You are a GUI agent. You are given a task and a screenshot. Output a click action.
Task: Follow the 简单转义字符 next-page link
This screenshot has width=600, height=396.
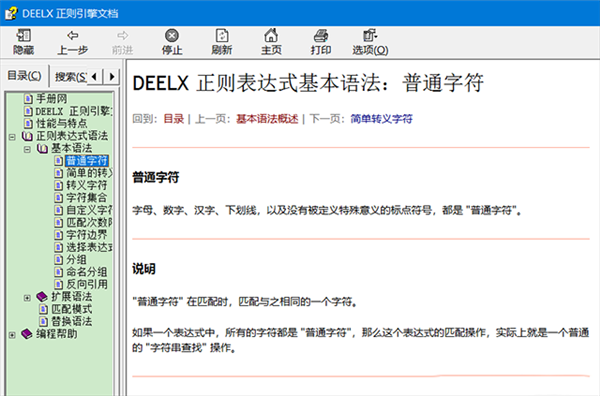coord(381,119)
